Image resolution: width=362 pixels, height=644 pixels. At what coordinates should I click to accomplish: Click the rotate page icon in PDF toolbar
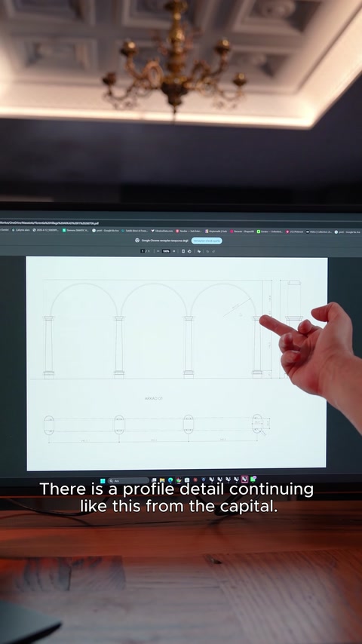(189, 251)
